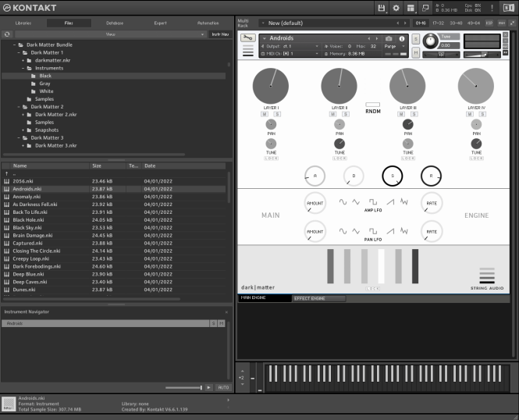The width and height of the screenshot is (519, 420).
Task: Expand the darkmatter.nkr tree item
Action: tap(23, 60)
